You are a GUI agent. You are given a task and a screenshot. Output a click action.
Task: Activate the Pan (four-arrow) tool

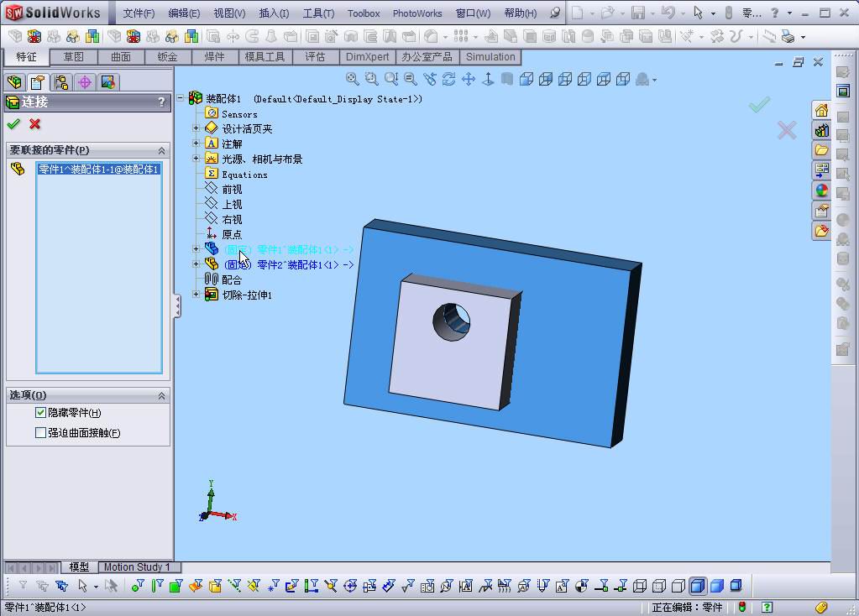point(469,80)
